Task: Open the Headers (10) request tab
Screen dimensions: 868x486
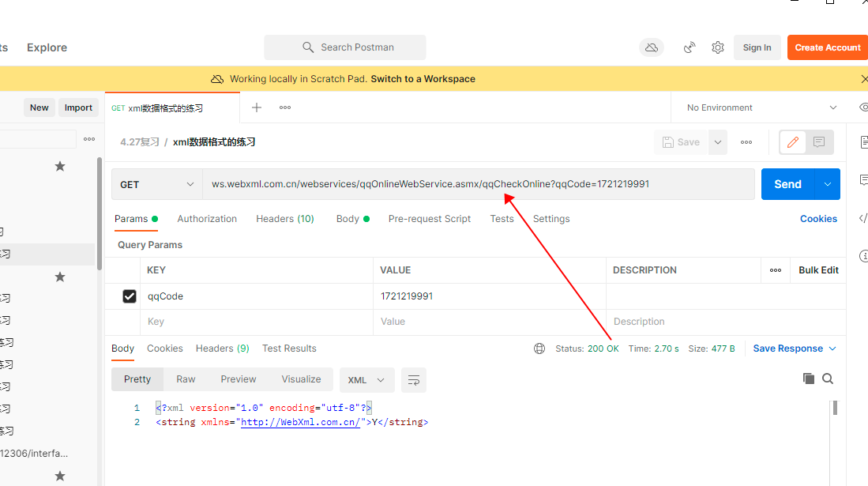Action: tap(285, 219)
